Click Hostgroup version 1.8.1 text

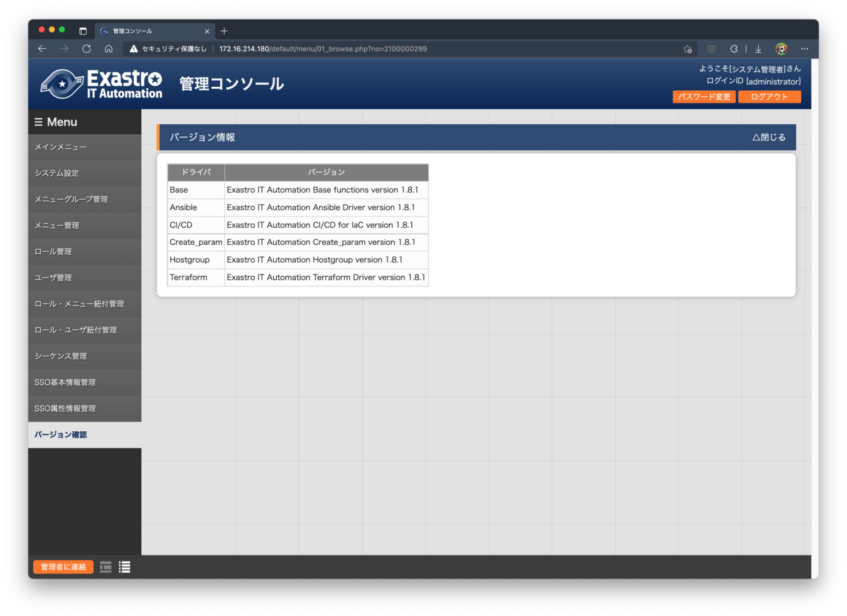click(x=315, y=260)
